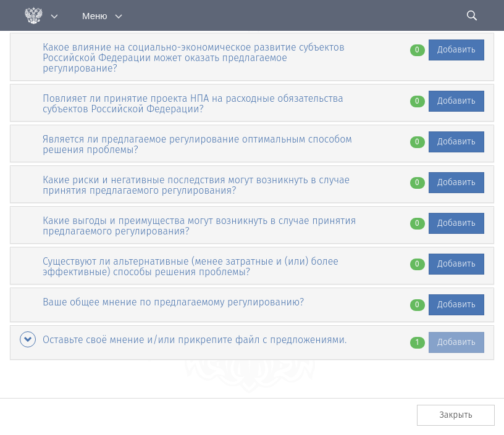Click the grayed Добавить button on the file attachment row

point(456,342)
